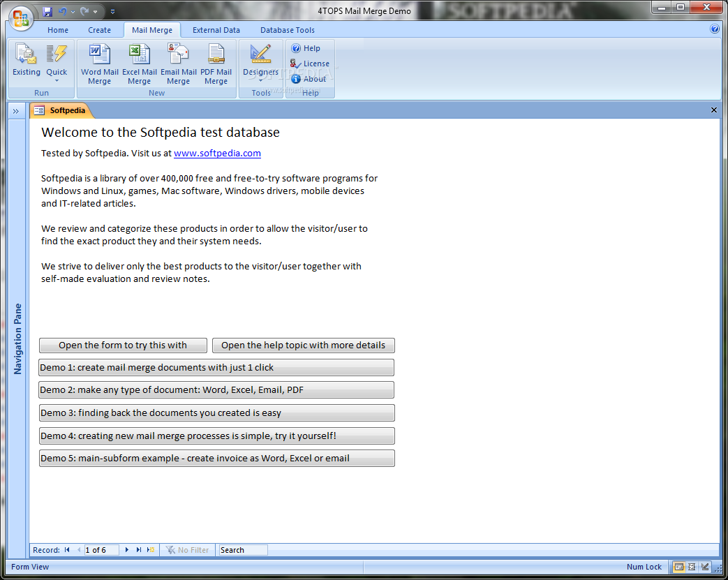Click 'Open the form to try this with'
728x580 pixels.
[x=123, y=345]
